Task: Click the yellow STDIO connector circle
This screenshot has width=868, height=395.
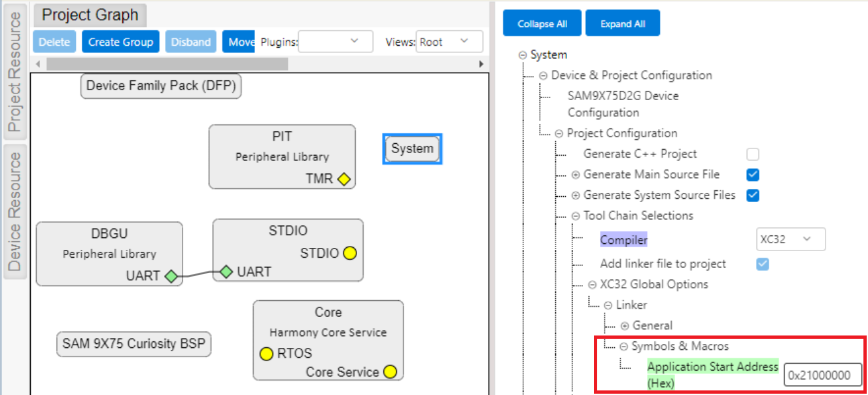Action: pos(349,253)
